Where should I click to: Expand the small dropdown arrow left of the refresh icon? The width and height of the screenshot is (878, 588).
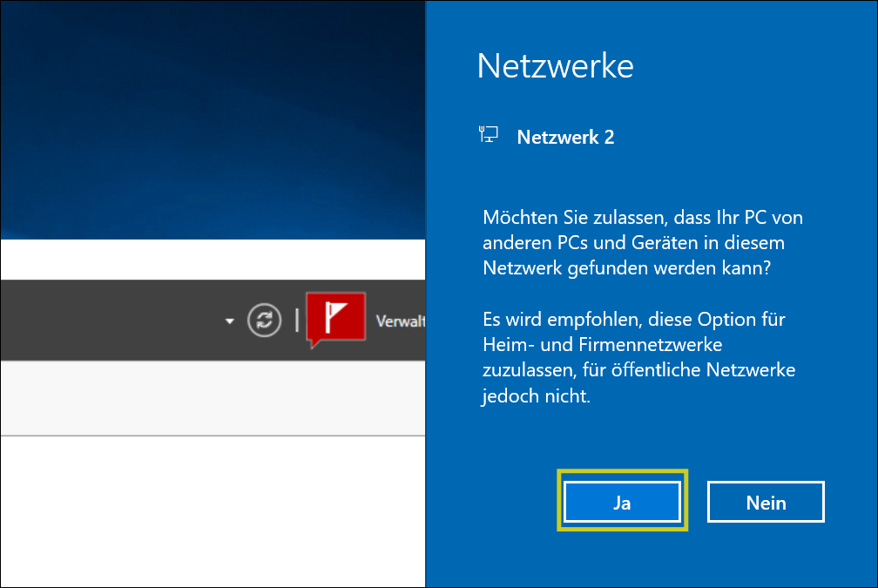tap(229, 321)
